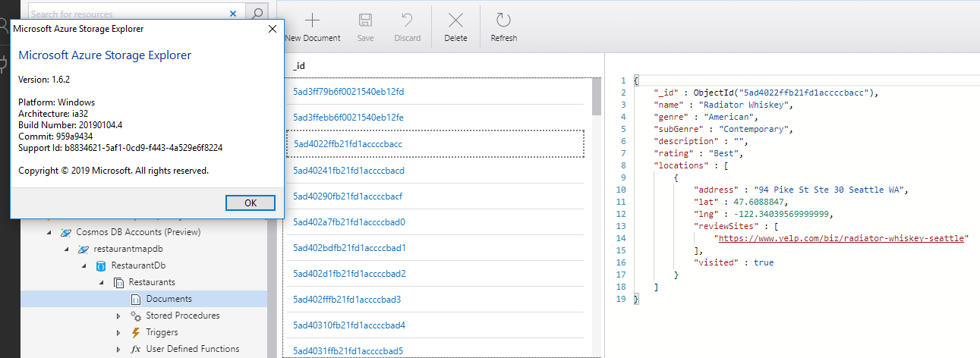Click the New Document plus icon
This screenshot has height=358, width=980.
point(312,20)
